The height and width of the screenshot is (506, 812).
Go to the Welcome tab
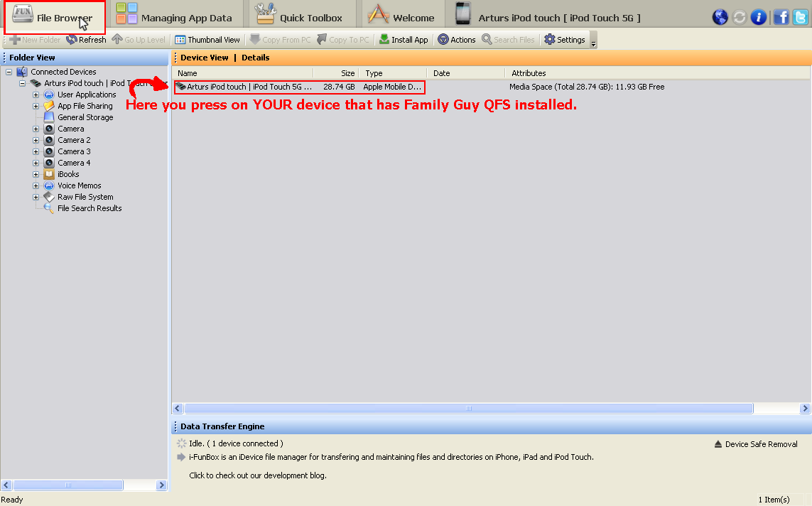401,14
